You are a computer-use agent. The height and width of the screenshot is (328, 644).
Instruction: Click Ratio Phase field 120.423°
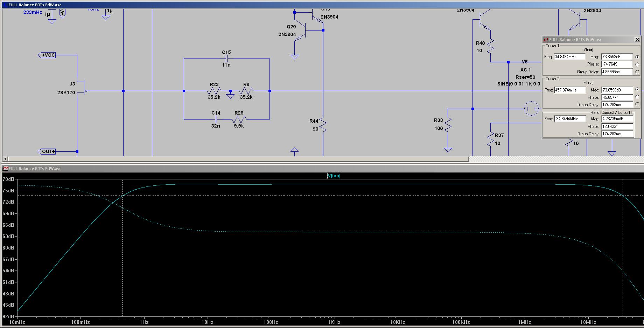click(x=617, y=127)
